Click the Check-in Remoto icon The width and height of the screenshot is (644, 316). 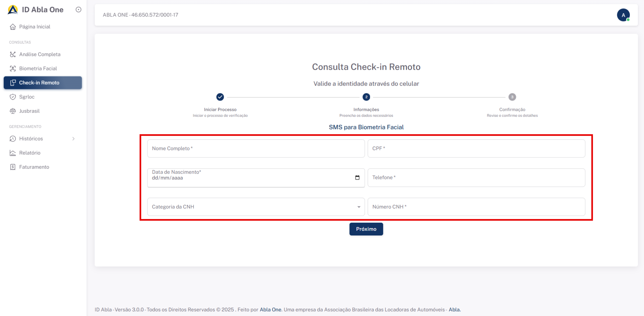(13, 83)
